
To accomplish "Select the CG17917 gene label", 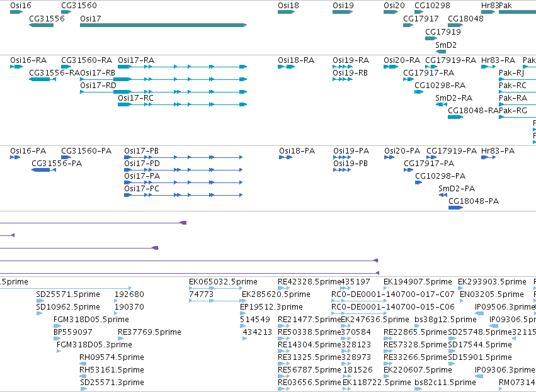I will point(421,18).
